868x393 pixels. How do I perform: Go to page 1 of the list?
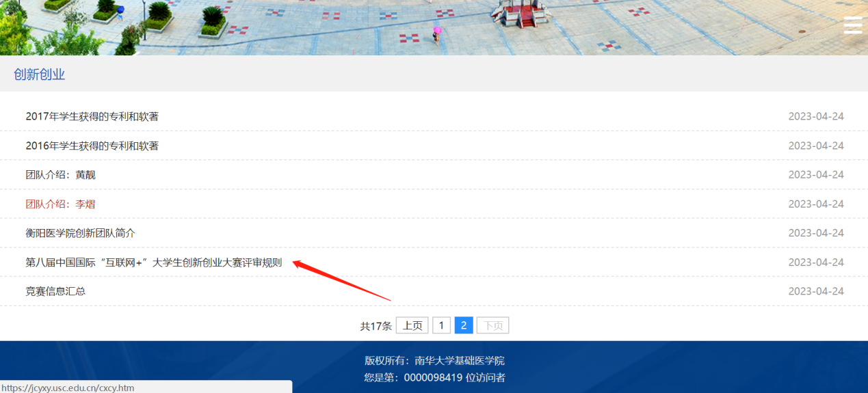pos(441,325)
